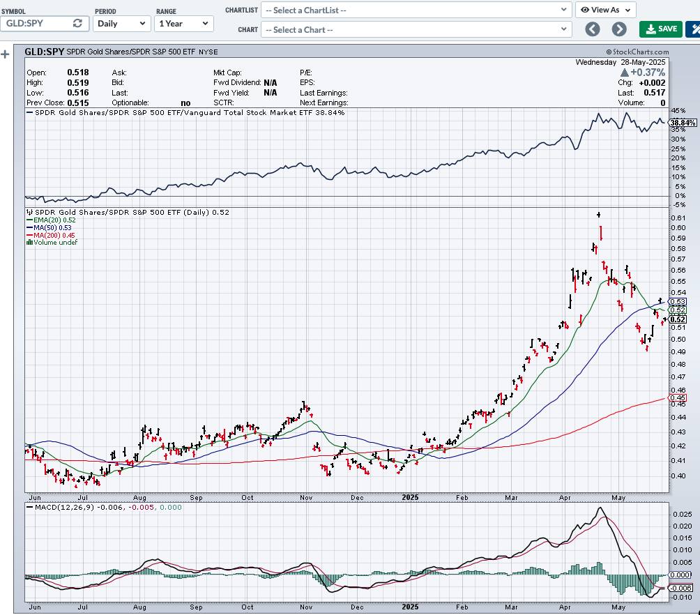
Task: Click the 2025 label on the price chart axis
Action: click(x=410, y=497)
